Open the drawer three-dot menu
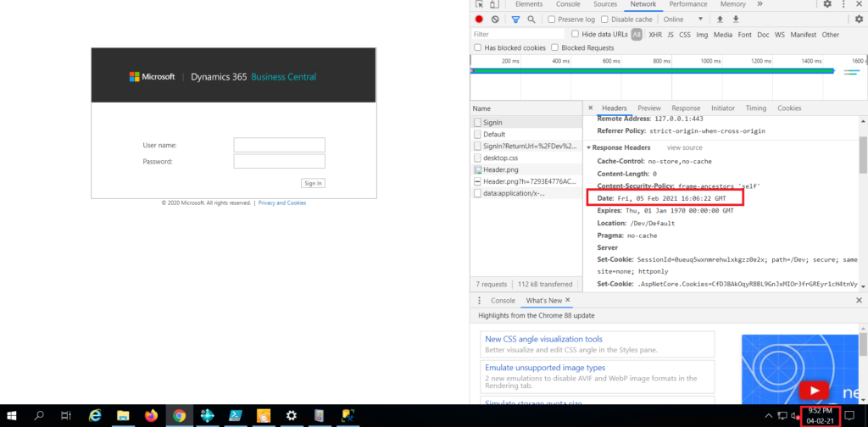Image resolution: width=868 pixels, height=427 pixels. click(480, 300)
